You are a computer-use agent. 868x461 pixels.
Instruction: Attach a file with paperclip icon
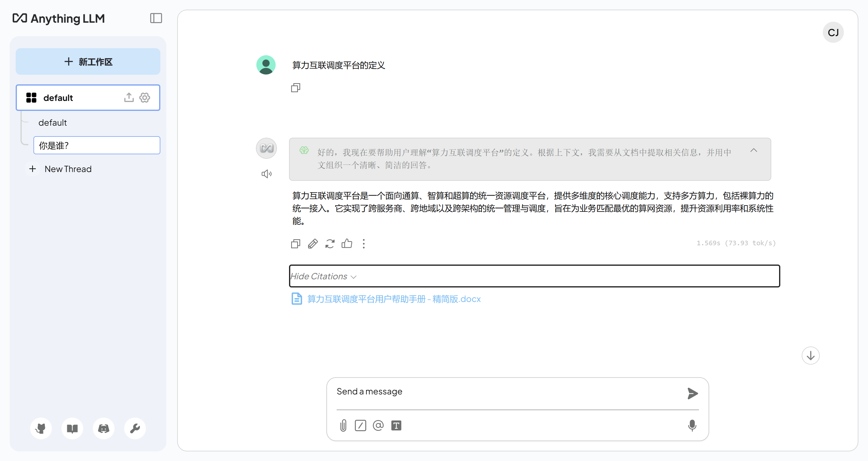pos(343,426)
